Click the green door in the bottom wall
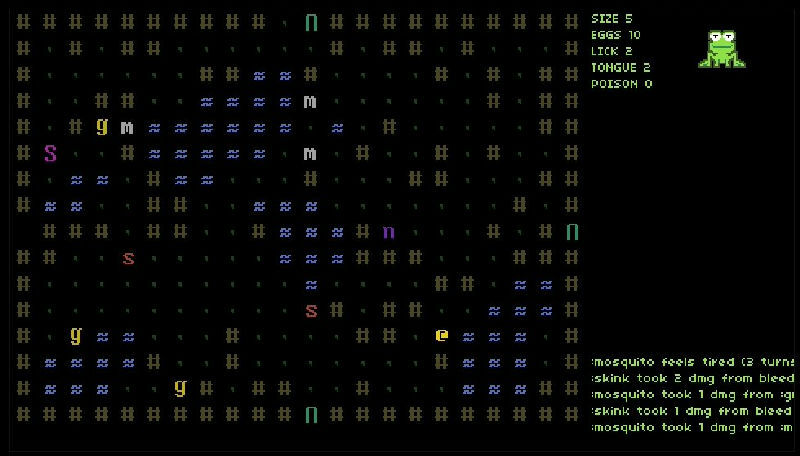The image size is (800, 456). click(x=311, y=414)
